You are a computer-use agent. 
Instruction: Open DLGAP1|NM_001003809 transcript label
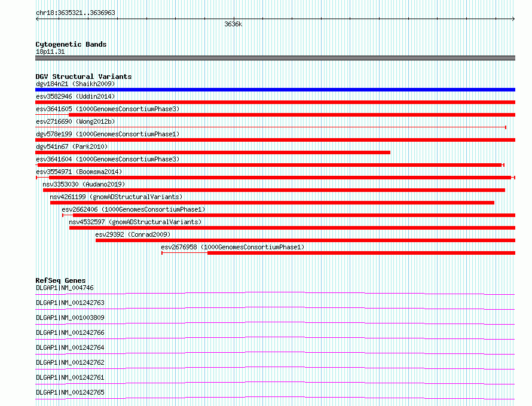coord(70,318)
